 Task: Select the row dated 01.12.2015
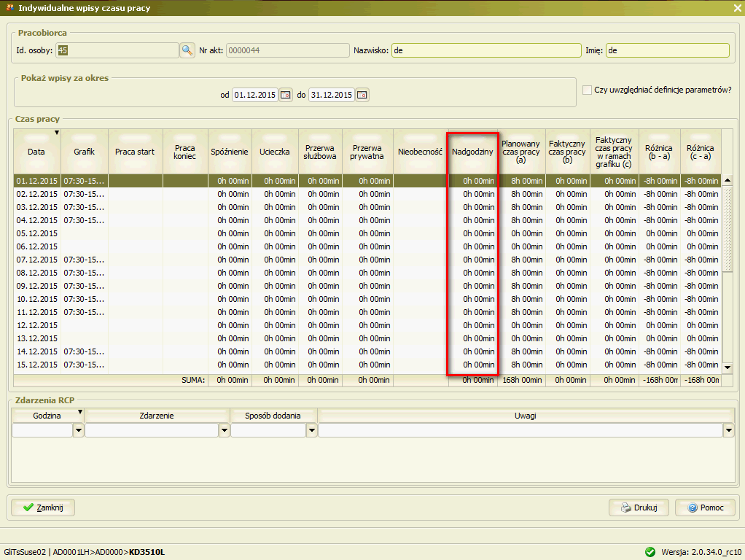click(367, 181)
